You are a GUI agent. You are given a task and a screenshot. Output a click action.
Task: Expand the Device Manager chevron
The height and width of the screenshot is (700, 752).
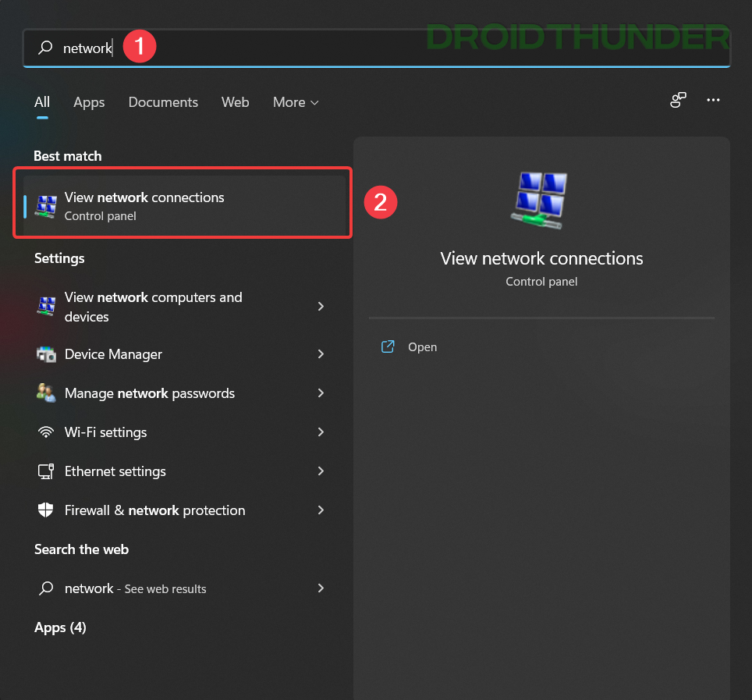(321, 354)
